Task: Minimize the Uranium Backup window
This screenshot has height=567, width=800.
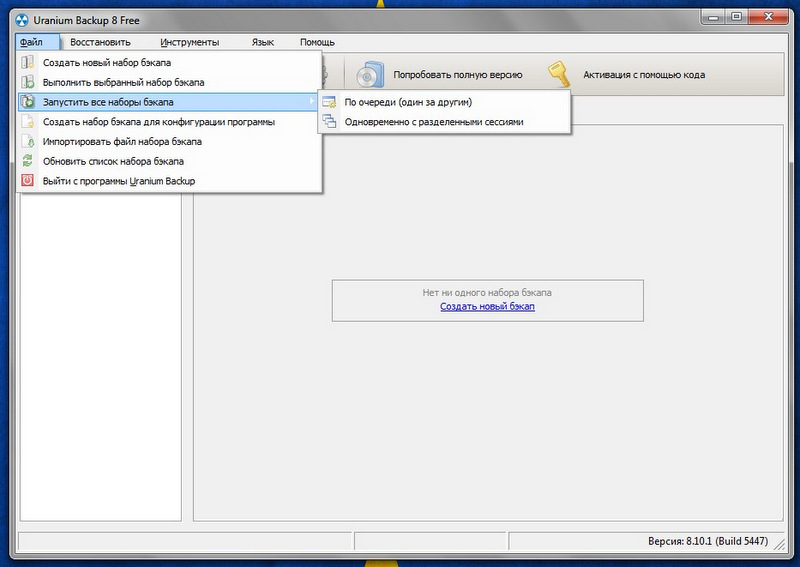Action: point(713,17)
